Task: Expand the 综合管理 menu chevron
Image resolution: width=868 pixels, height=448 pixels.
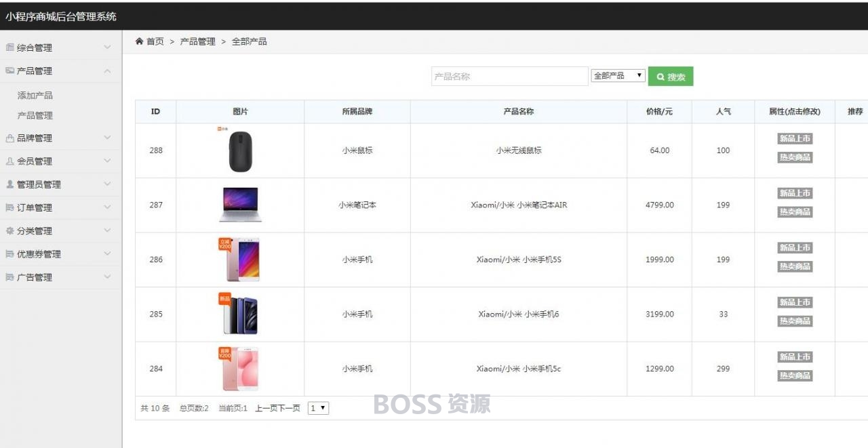Action: point(107,47)
